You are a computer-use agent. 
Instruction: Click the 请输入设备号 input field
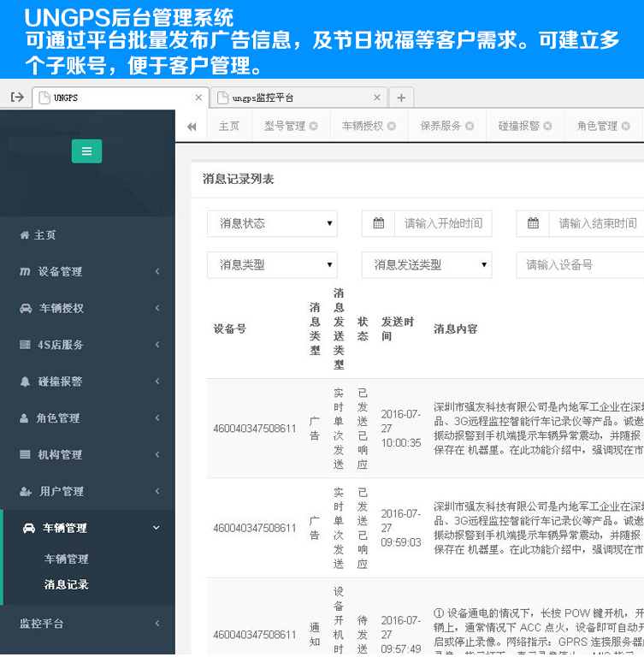[x=580, y=264]
